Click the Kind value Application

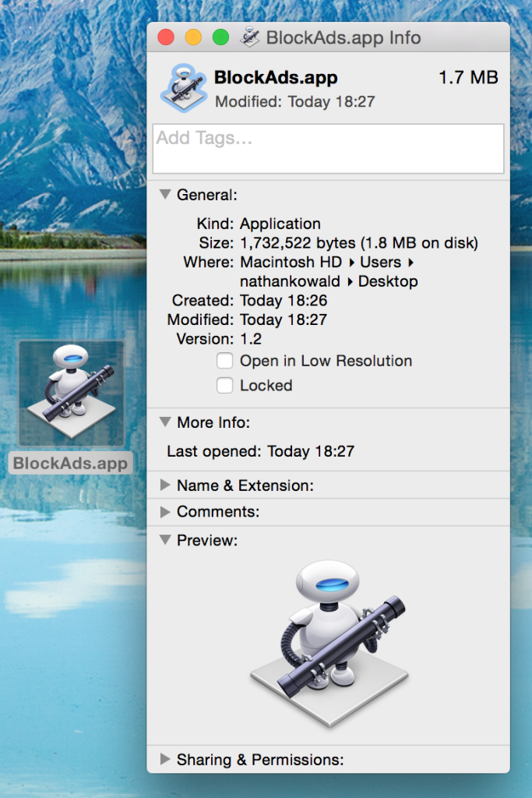pos(280,224)
